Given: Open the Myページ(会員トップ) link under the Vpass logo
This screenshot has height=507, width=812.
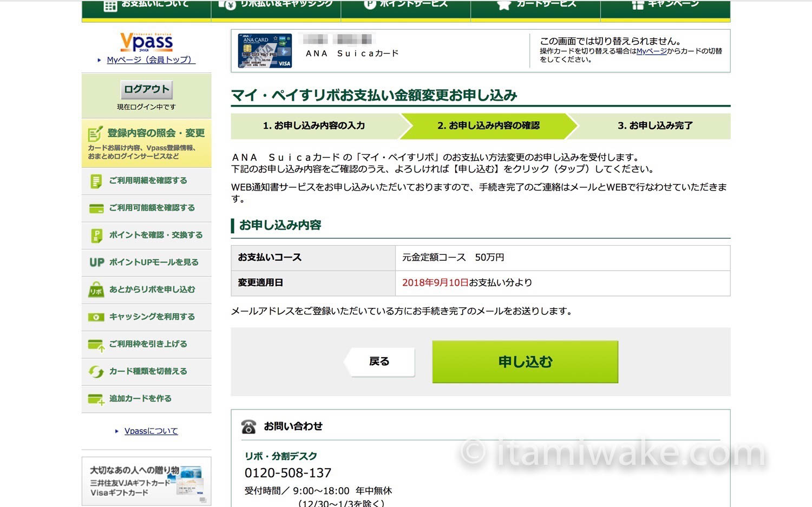Looking at the screenshot, I should pos(150,60).
